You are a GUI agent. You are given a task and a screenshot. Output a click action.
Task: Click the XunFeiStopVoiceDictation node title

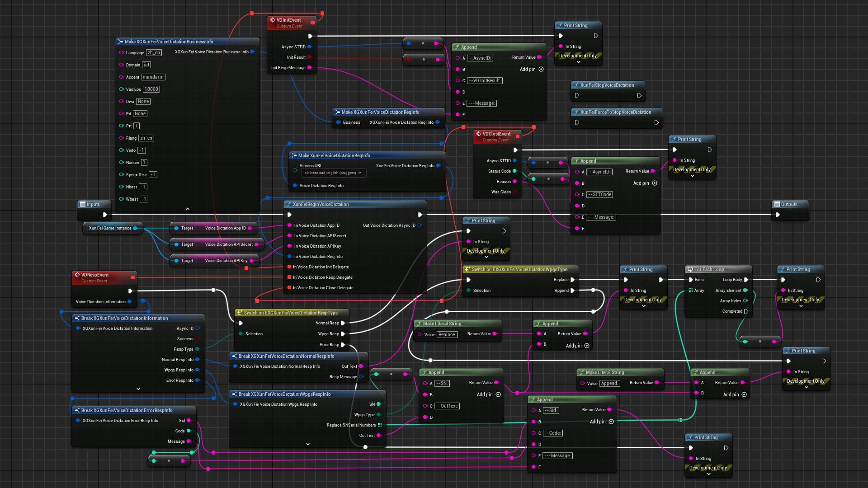tap(607, 85)
